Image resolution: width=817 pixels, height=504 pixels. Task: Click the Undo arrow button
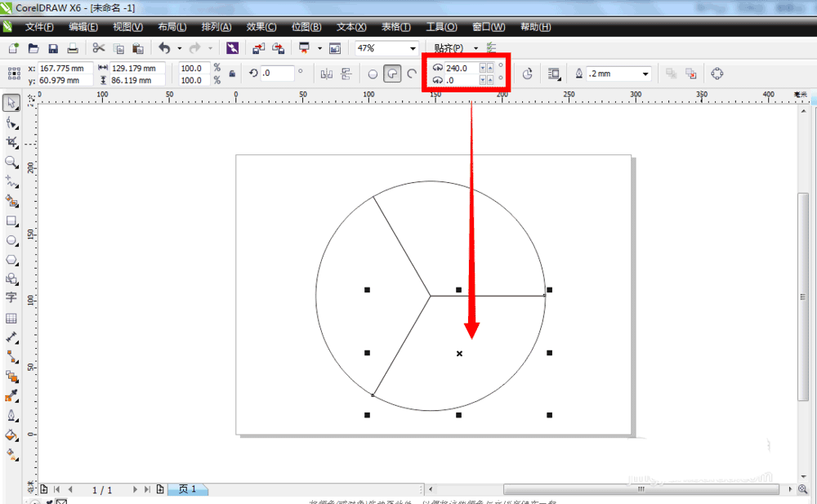(164, 48)
